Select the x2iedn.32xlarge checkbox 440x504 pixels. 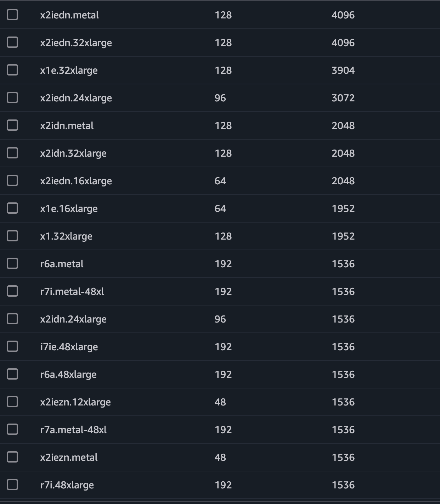point(12,42)
